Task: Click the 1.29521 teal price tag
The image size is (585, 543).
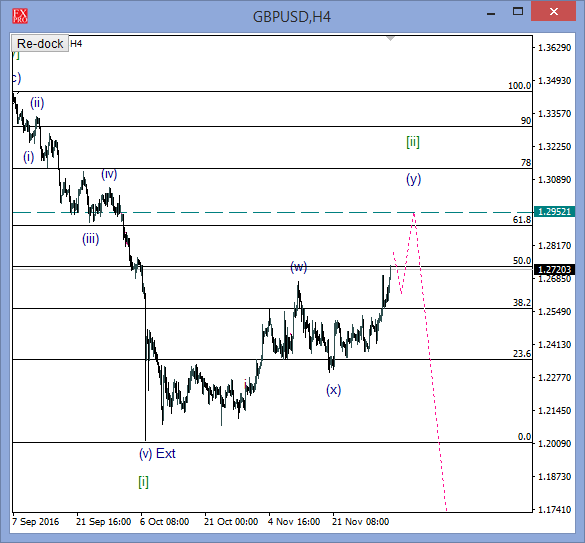Action: [554, 212]
